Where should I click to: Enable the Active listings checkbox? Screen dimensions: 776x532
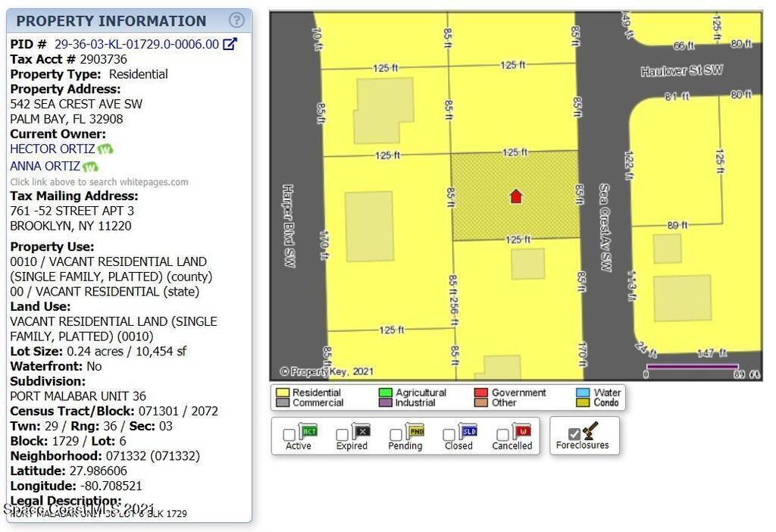tap(289, 435)
